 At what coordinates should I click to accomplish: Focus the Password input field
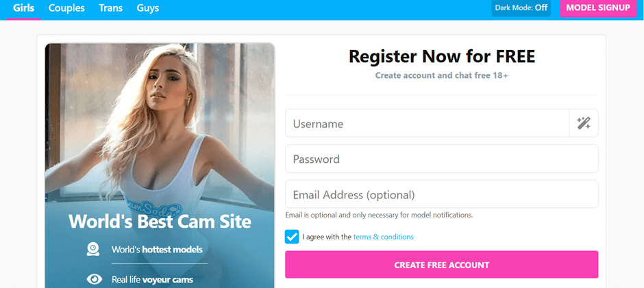pyautogui.click(x=441, y=159)
